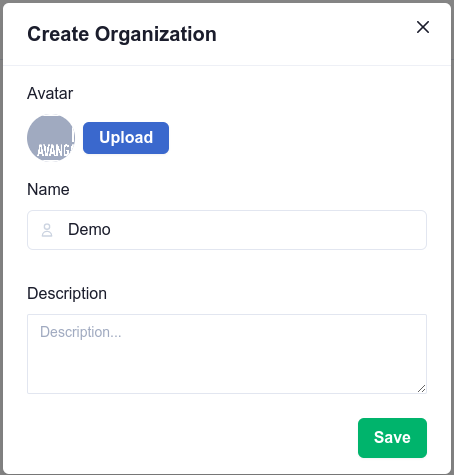454x475 pixels.
Task: Click the circular avatar preview image
Action: [51, 138]
